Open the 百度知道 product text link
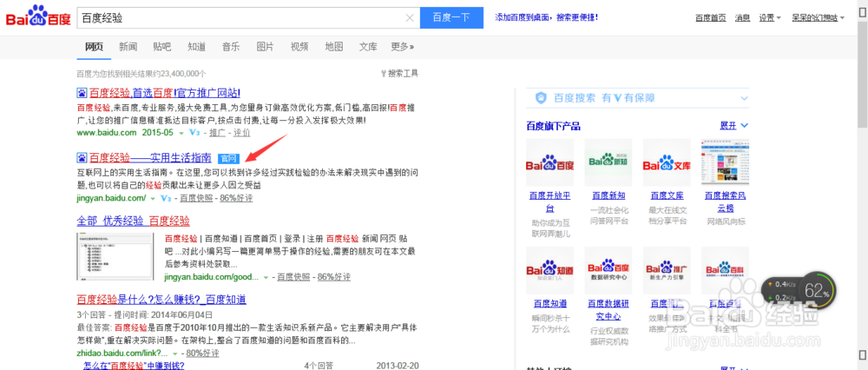This screenshot has height=370, width=868. (549, 303)
